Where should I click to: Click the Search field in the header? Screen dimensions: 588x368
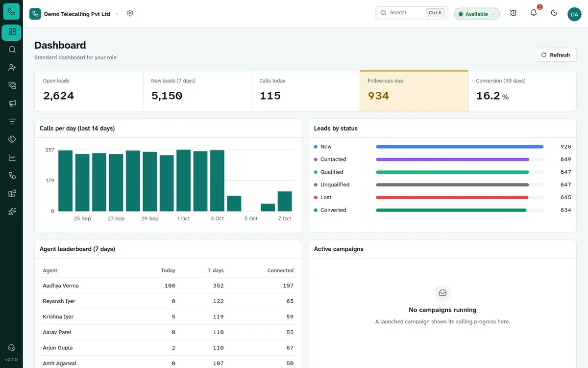click(412, 13)
